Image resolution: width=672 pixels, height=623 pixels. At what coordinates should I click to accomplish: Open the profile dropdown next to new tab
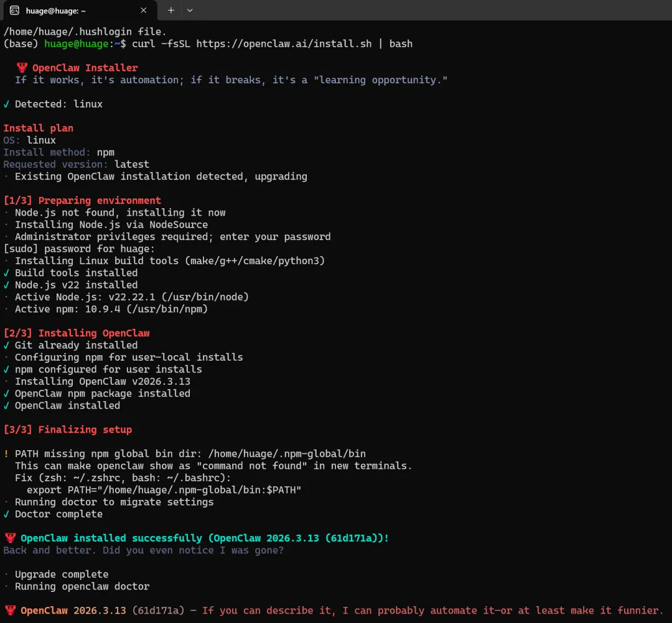click(x=190, y=11)
